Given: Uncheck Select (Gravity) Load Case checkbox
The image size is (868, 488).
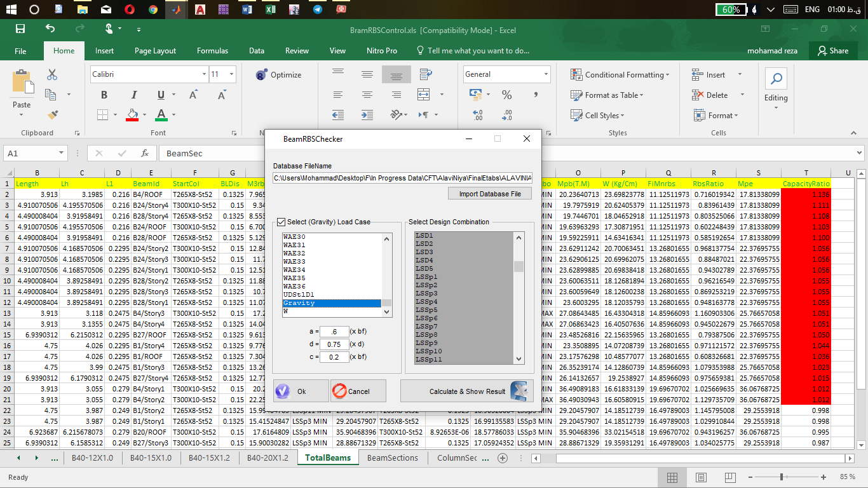Looking at the screenshot, I should [281, 222].
